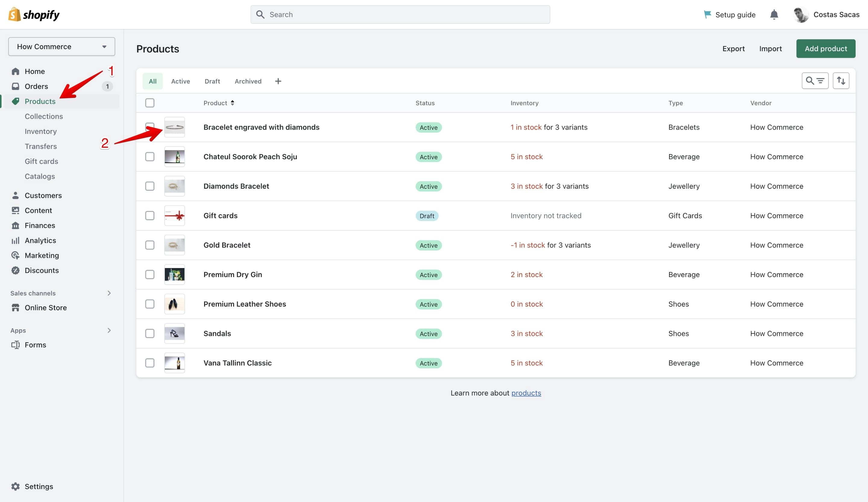Check the Diamonds Bracelet row
Image resolution: width=868 pixels, height=502 pixels.
(150, 186)
